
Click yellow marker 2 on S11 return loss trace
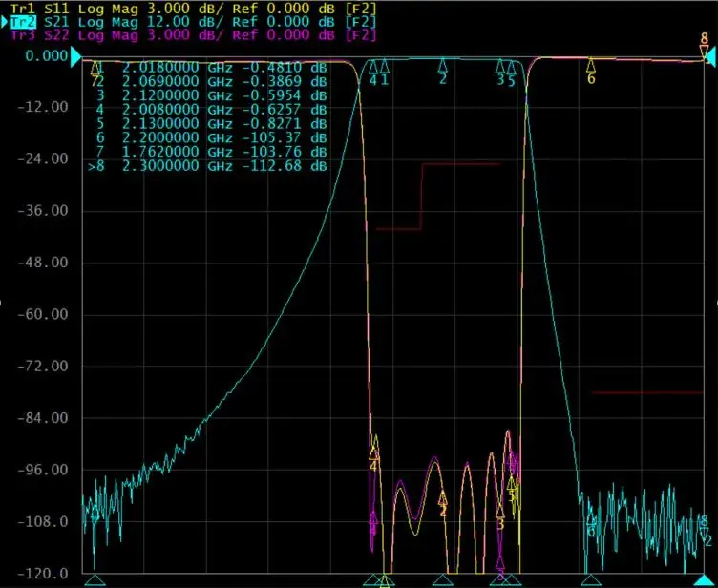click(x=442, y=497)
